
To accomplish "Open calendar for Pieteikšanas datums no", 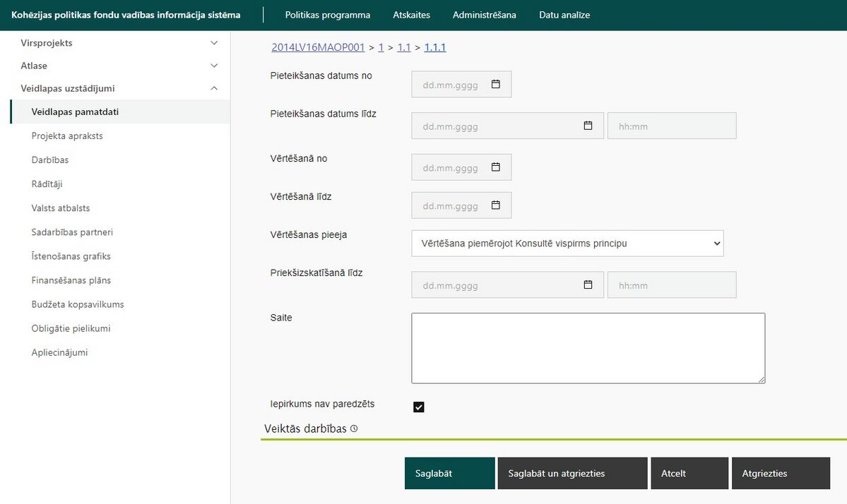I will 495,84.
